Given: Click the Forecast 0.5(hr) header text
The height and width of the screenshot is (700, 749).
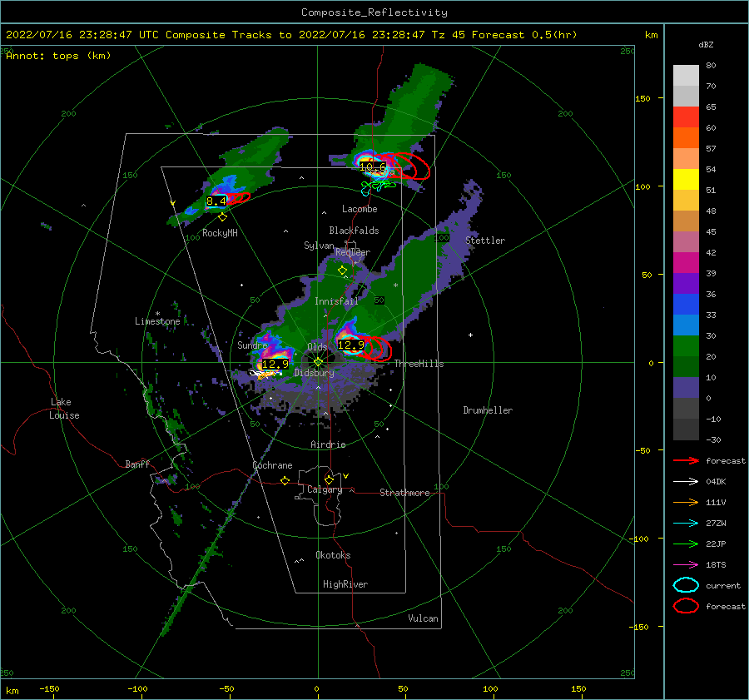Looking at the screenshot, I should coord(524,35).
